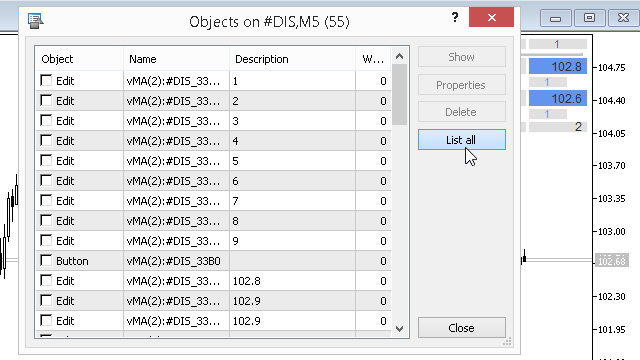Enable checkbox for Edit row 102.8
Image resolution: width=640 pixels, height=360 pixels.
tap(46, 280)
